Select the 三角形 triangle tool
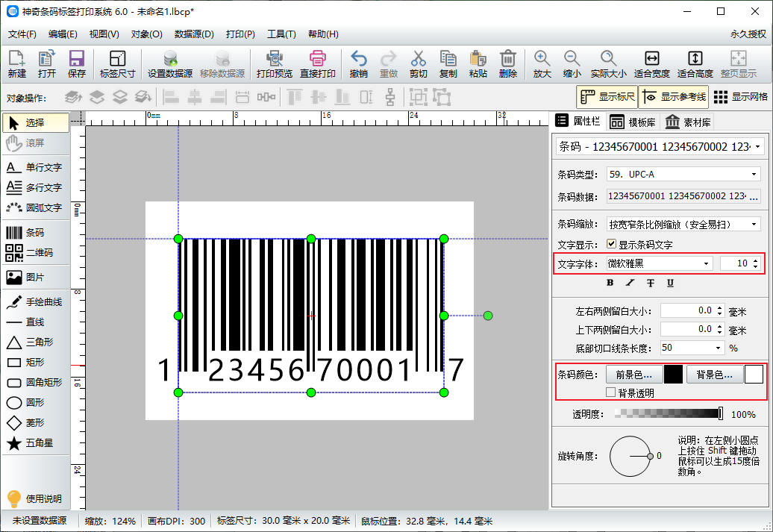This screenshot has height=532, width=773. pos(36,342)
